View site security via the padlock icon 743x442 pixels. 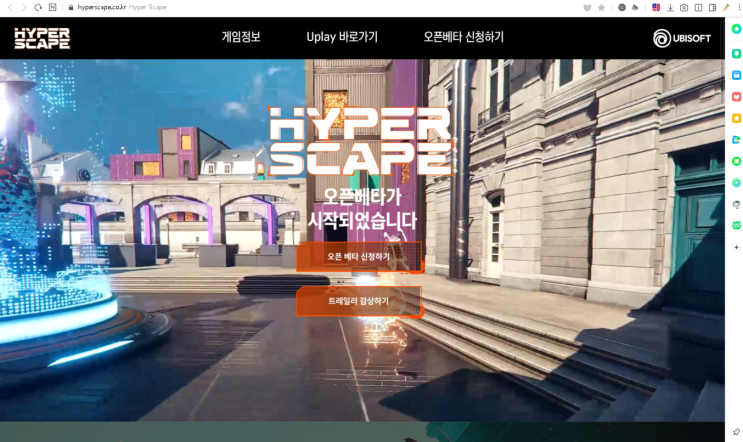71,7
